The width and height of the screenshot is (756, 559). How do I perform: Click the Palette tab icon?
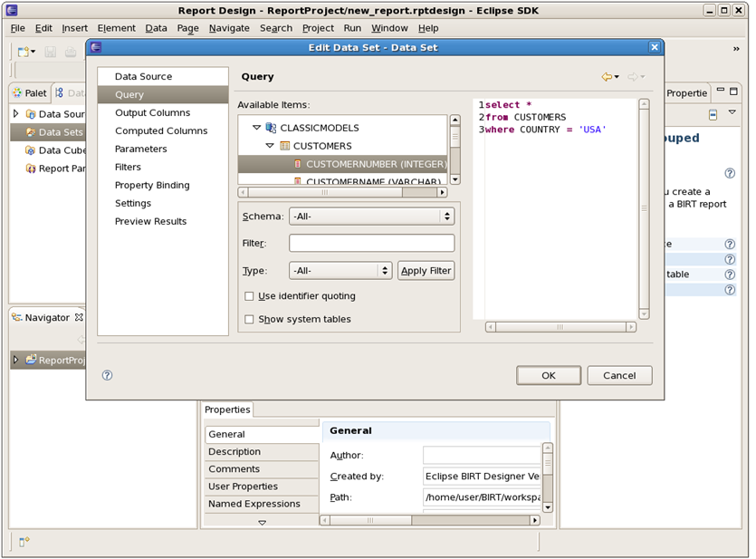pos(17,92)
